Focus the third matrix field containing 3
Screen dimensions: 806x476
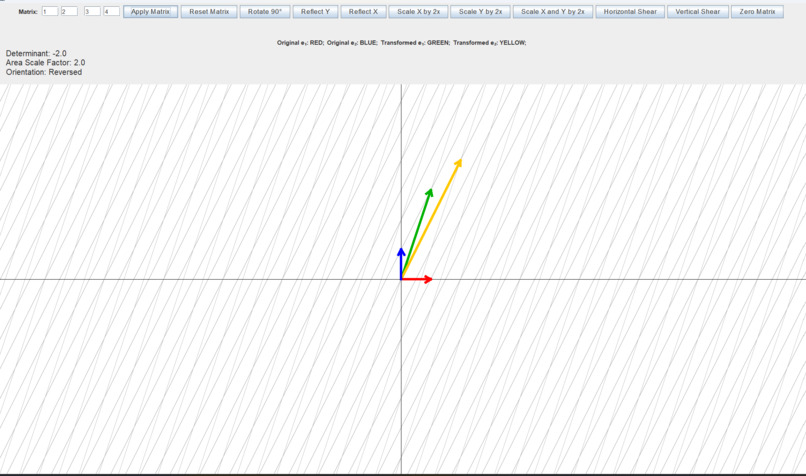point(92,11)
